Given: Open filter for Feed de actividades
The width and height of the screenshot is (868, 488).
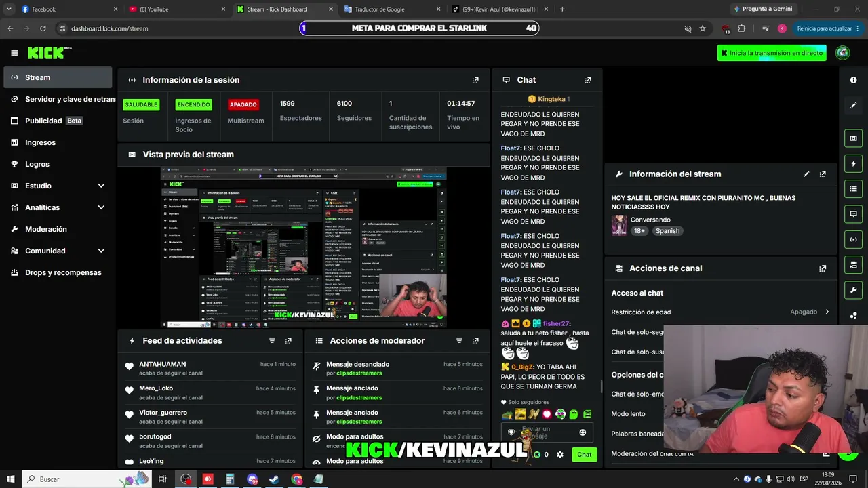Looking at the screenshot, I should coord(272,341).
